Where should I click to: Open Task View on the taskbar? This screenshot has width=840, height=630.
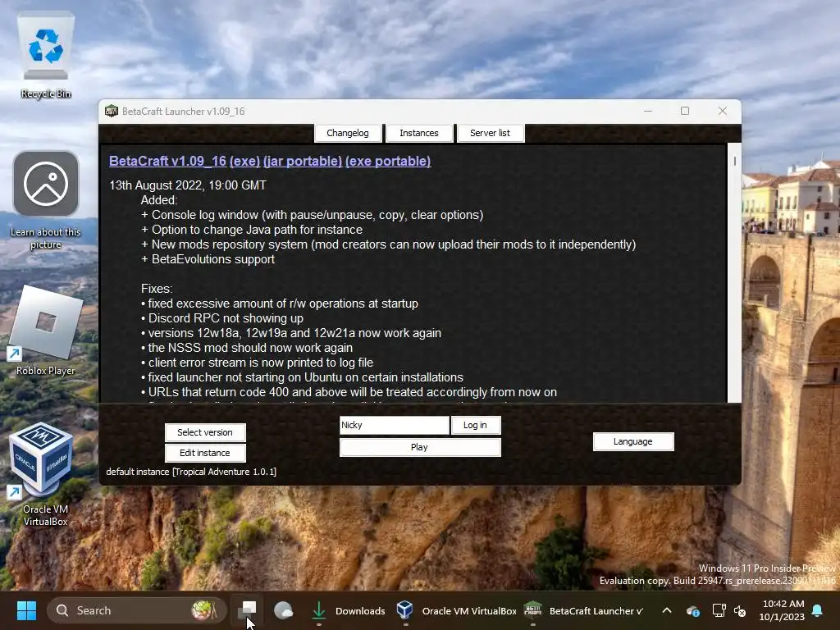coord(248,610)
